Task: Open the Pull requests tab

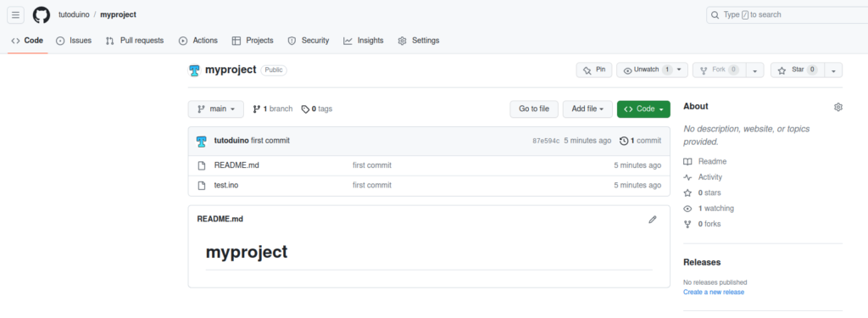Action: (135, 41)
